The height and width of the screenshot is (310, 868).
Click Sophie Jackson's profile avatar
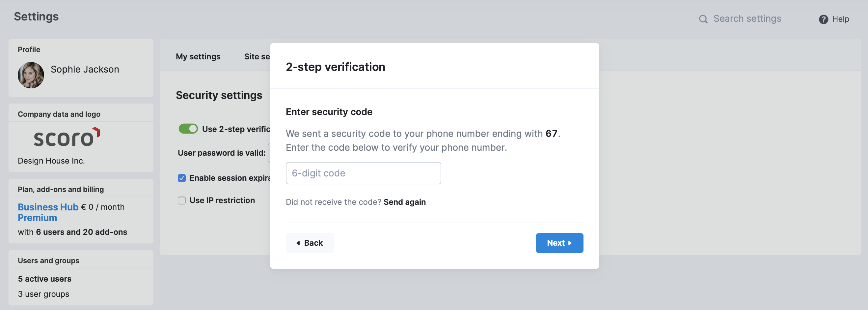(x=31, y=75)
